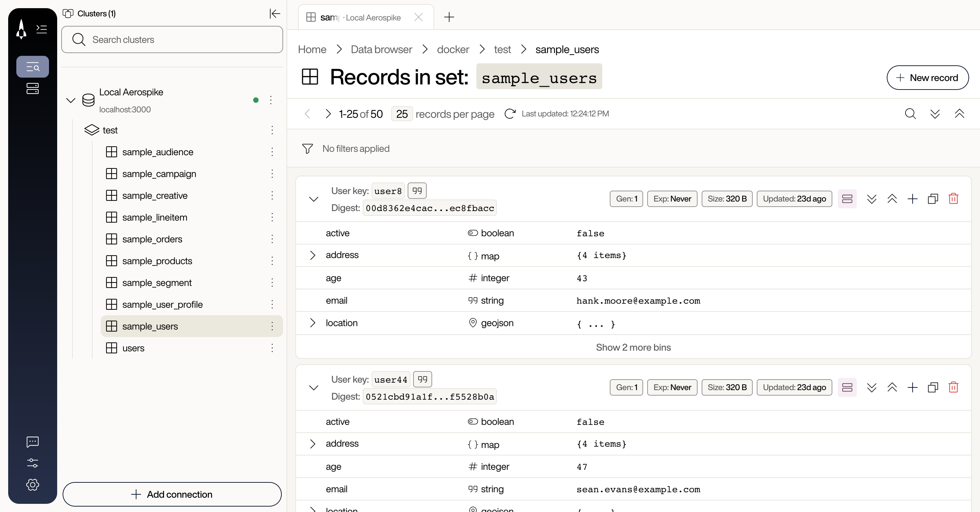The height and width of the screenshot is (512, 980).
Task: Collapse the user44 record card
Action: click(313, 387)
